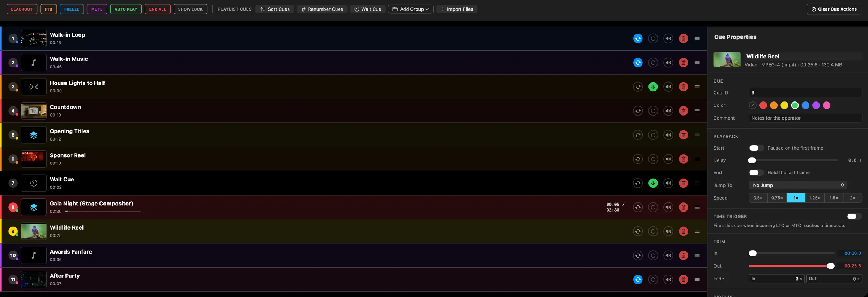Click the BLACKOUT button

tap(22, 9)
